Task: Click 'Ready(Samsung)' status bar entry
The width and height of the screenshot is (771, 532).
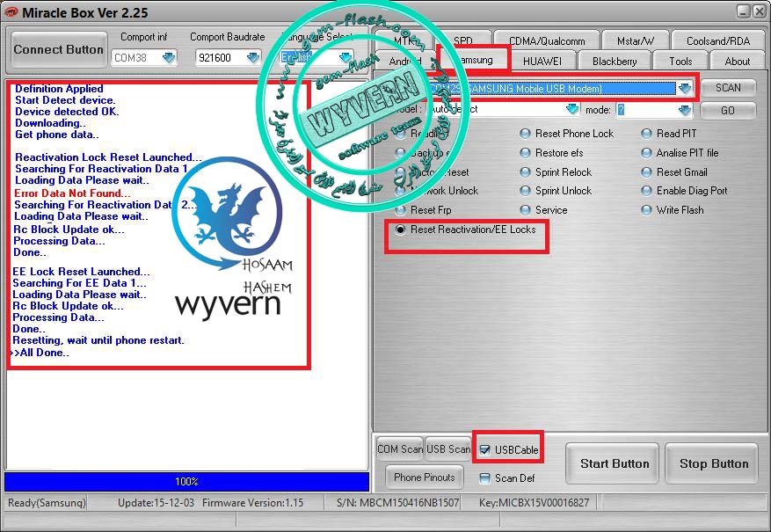Action: pyautogui.click(x=47, y=503)
